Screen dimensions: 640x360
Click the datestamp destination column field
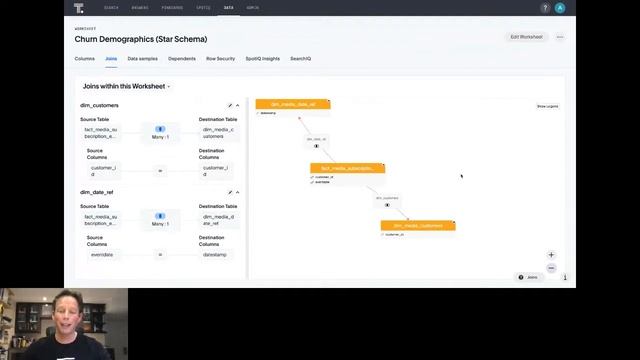point(215,255)
